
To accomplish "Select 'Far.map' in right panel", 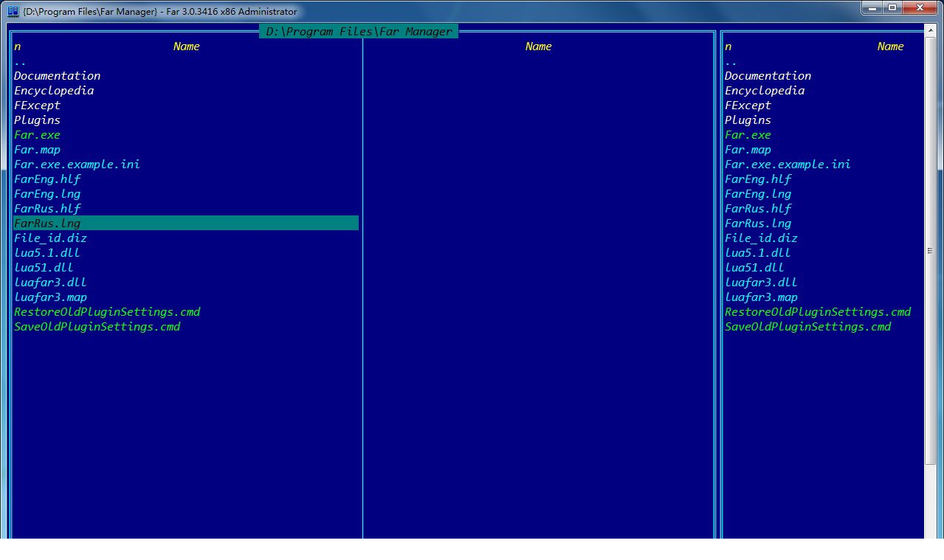I will tap(748, 150).
